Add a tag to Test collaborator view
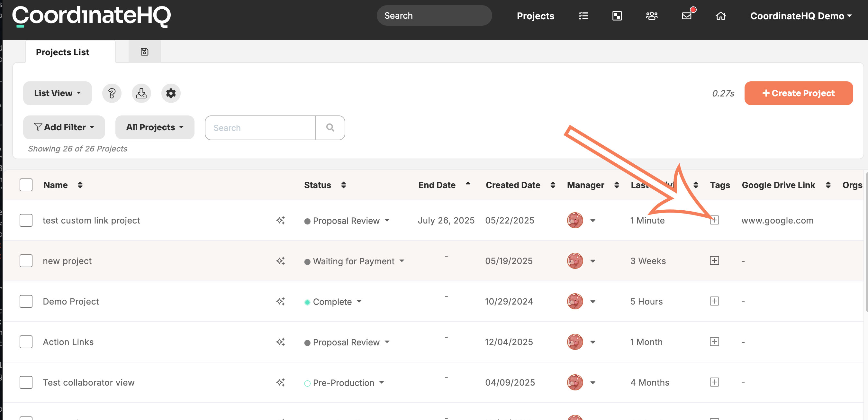868x420 pixels. [x=714, y=382]
